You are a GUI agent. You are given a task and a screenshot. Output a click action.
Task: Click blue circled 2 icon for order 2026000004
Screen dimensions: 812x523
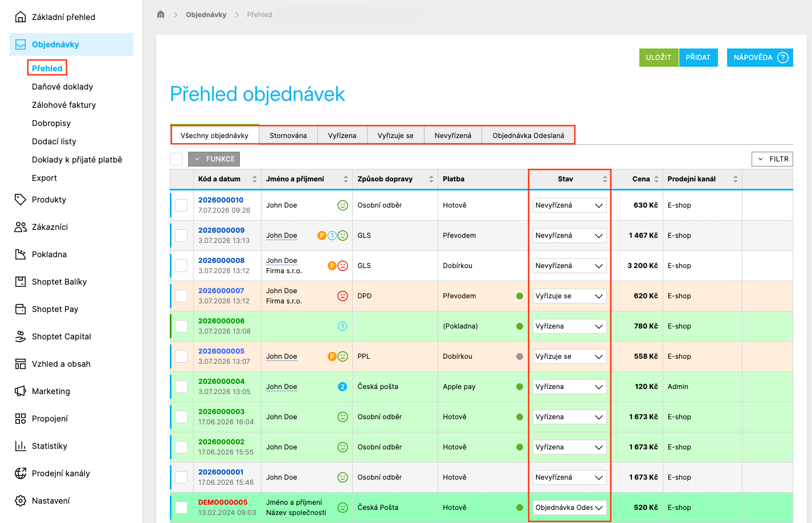342,387
